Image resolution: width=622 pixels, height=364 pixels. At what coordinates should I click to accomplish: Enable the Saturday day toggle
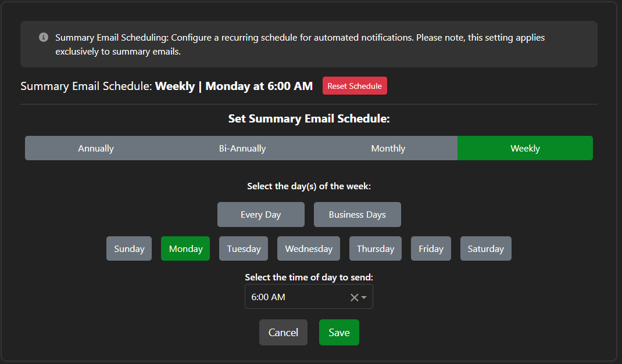coord(485,248)
